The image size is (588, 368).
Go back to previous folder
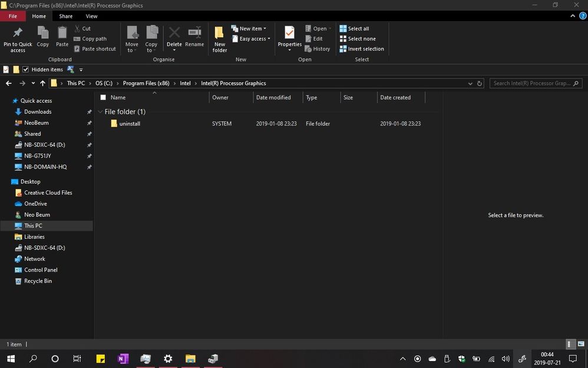pyautogui.click(x=9, y=83)
